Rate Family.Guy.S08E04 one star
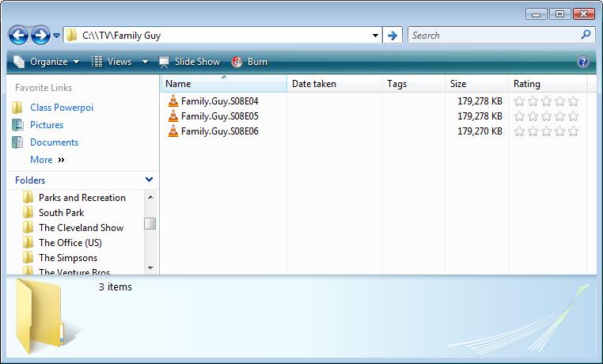 pos(519,101)
